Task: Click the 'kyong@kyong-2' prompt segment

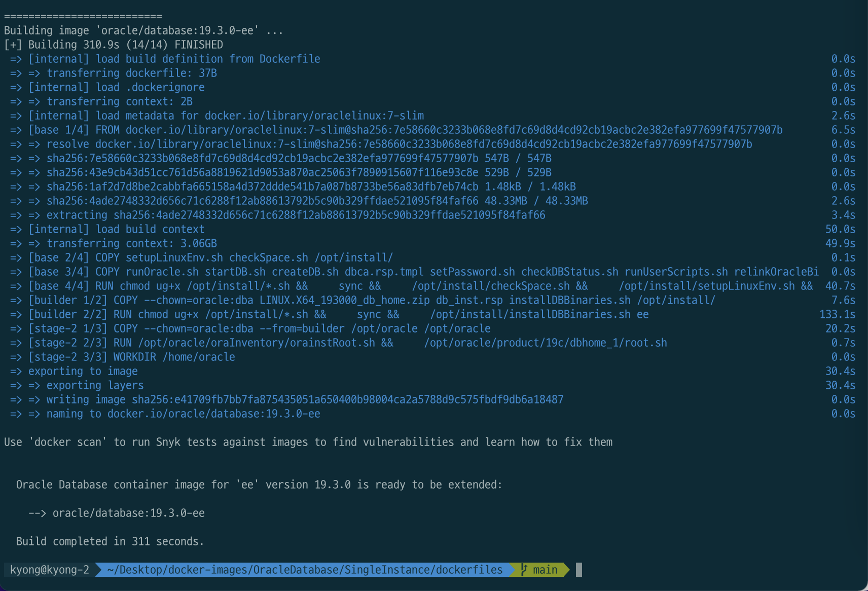Action: tap(50, 570)
